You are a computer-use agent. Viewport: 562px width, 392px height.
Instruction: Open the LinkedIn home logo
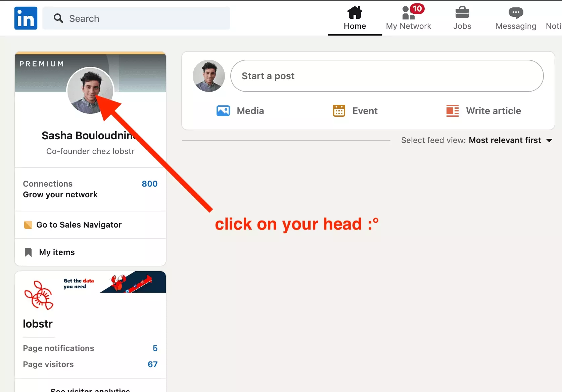pyautogui.click(x=26, y=18)
